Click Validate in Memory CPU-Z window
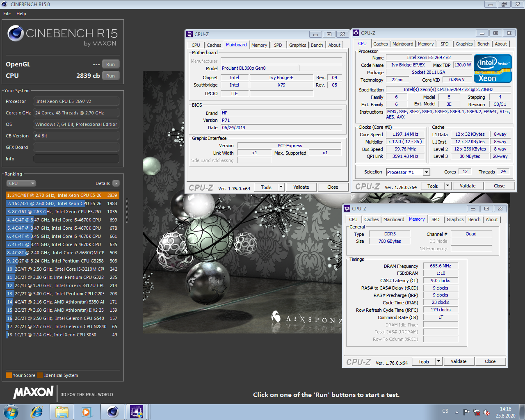 click(x=459, y=361)
